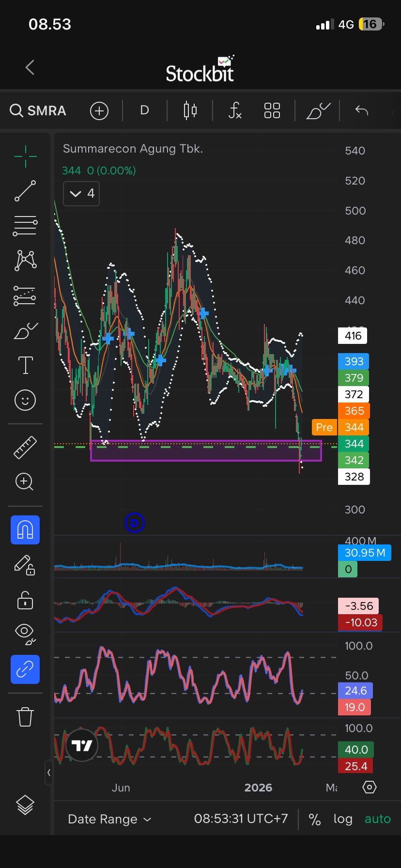
Task: Select the text annotation tool
Action: tap(25, 365)
